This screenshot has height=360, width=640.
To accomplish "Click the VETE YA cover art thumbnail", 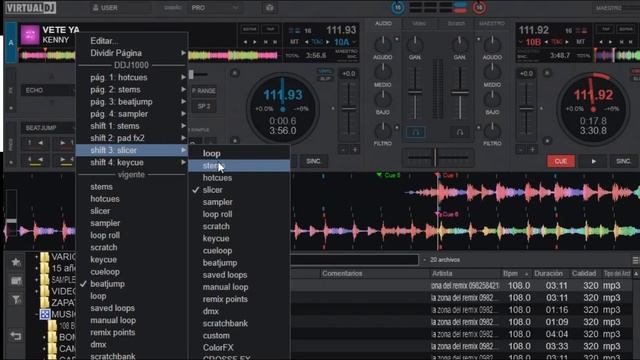I will (30, 35).
